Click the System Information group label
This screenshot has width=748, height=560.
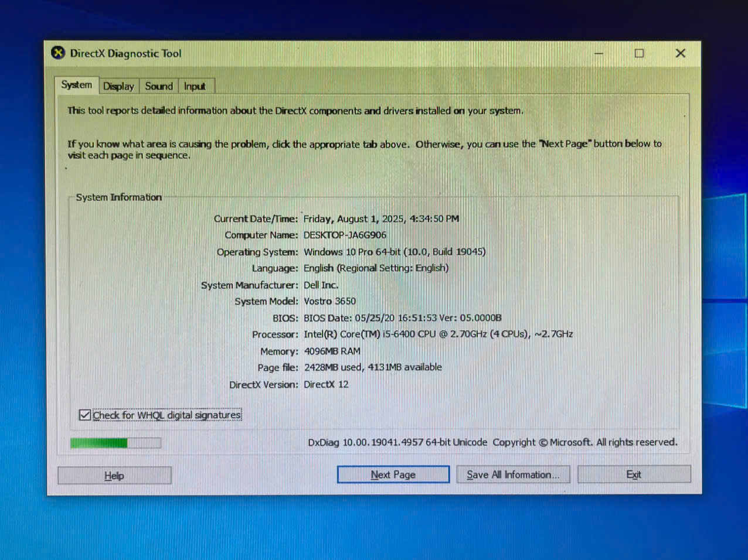point(118,197)
